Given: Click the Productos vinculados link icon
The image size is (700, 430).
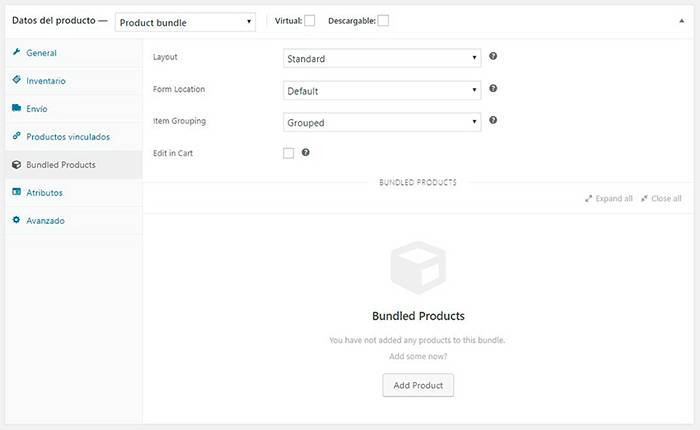Looking at the screenshot, I should tap(17, 136).
